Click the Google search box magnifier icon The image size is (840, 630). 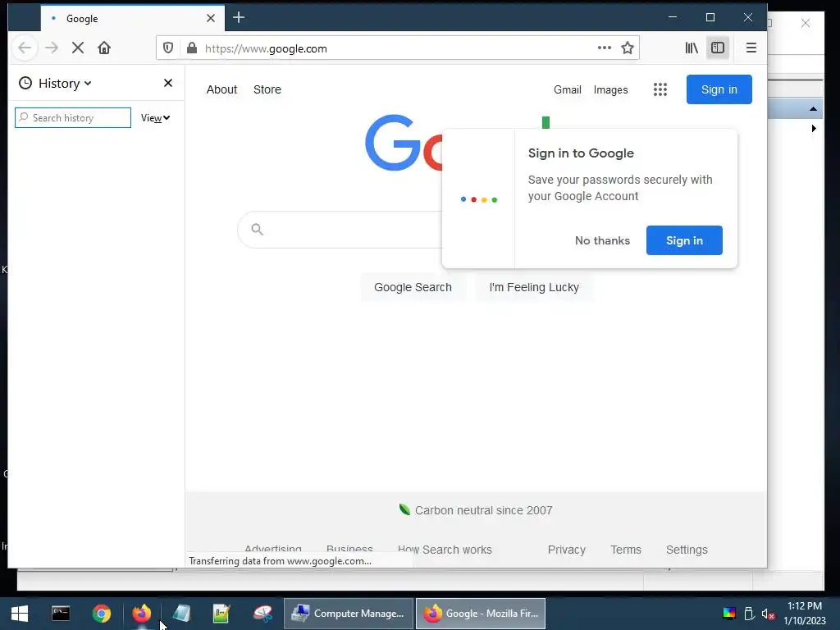(257, 230)
